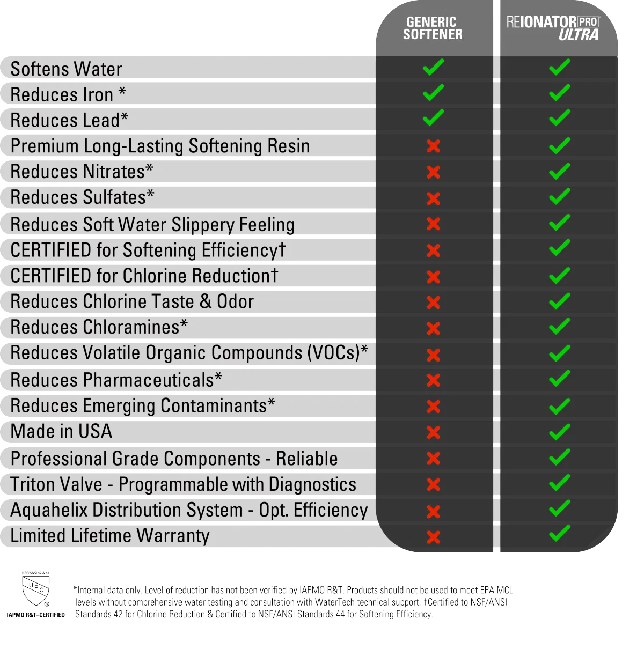Click the Reionator Pro Ultra check for Softens Water

560,67
